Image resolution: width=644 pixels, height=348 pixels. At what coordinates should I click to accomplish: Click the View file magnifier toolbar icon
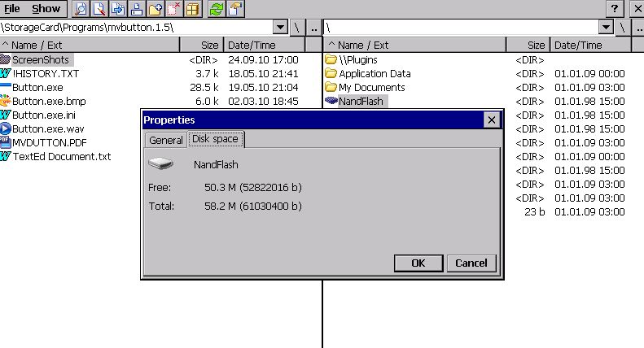pyautogui.click(x=81, y=9)
